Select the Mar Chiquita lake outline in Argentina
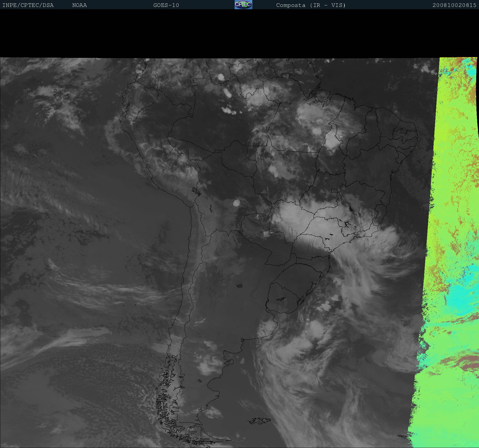This screenshot has width=479, height=448. pyautogui.click(x=239, y=286)
